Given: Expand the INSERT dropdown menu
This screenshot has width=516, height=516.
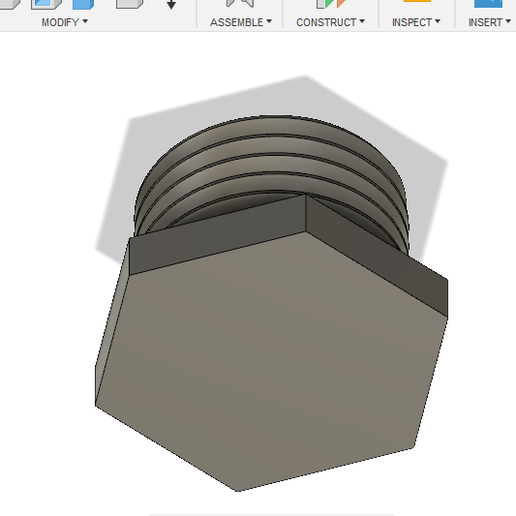Looking at the screenshot, I should click(x=489, y=22).
